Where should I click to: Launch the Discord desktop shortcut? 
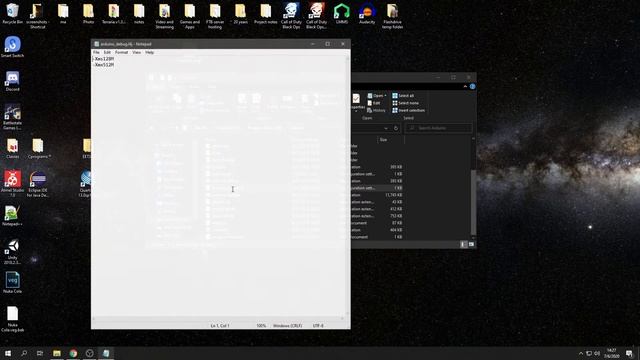[12, 81]
